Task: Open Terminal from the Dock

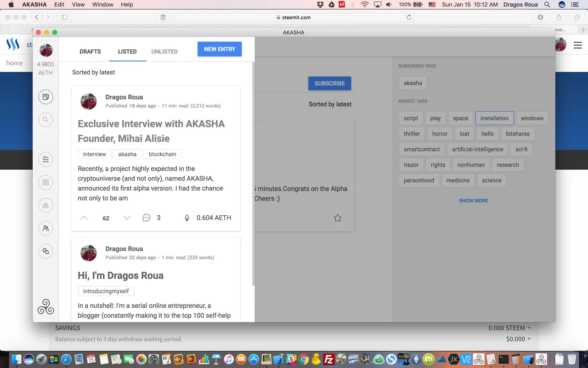Action: click(504, 359)
